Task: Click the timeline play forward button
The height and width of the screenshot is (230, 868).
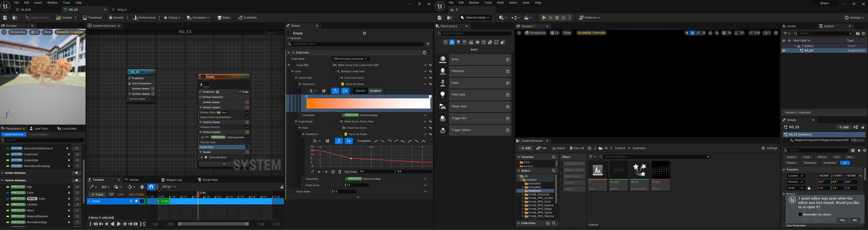Action: point(119,224)
